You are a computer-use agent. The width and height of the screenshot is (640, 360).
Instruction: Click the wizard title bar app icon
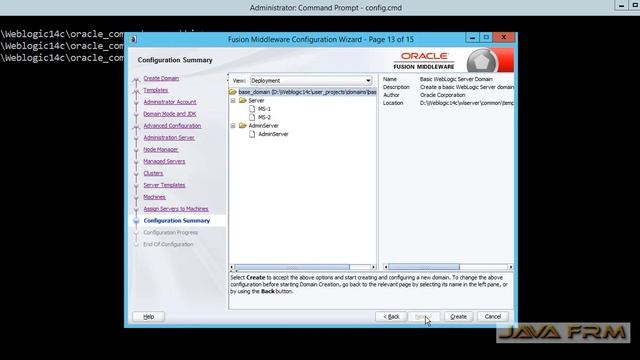[133, 39]
